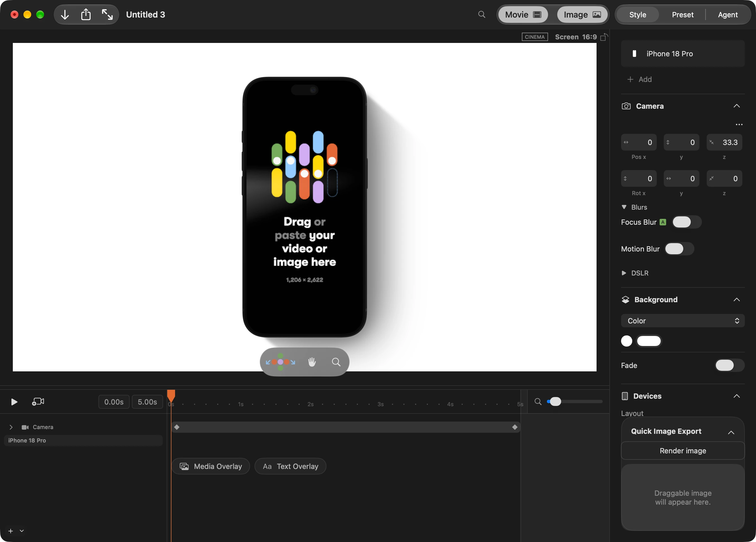Collapse the Devices section chevron
The width and height of the screenshot is (756, 542).
[737, 396]
